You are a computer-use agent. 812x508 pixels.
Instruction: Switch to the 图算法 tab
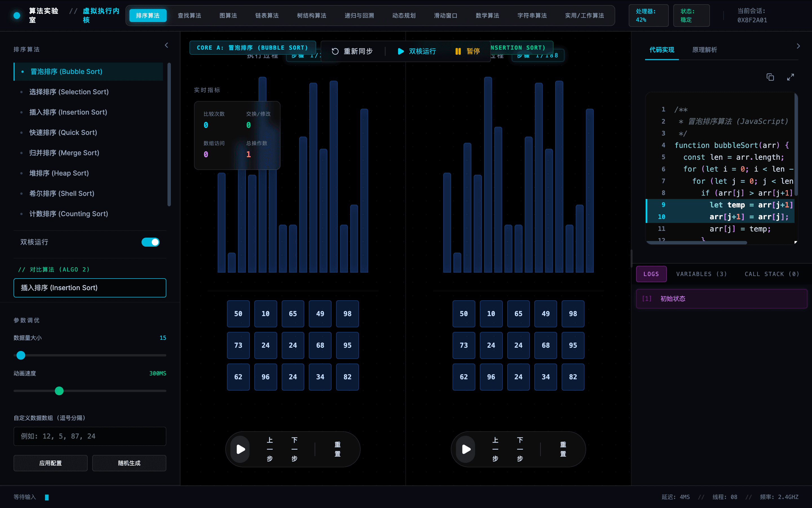coord(228,16)
